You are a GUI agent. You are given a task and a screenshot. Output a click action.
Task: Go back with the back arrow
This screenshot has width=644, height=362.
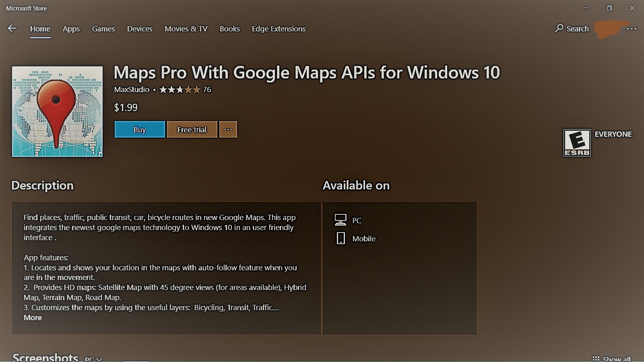[12, 28]
